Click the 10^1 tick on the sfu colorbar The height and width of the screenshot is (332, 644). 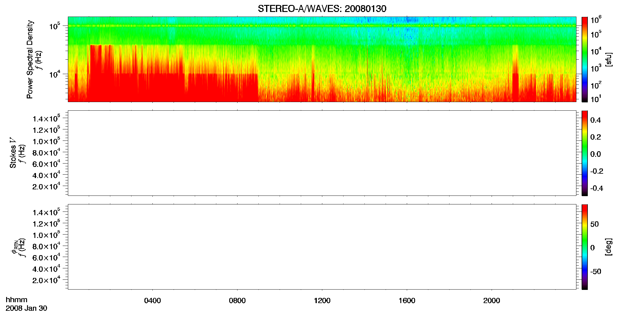[x=596, y=99]
